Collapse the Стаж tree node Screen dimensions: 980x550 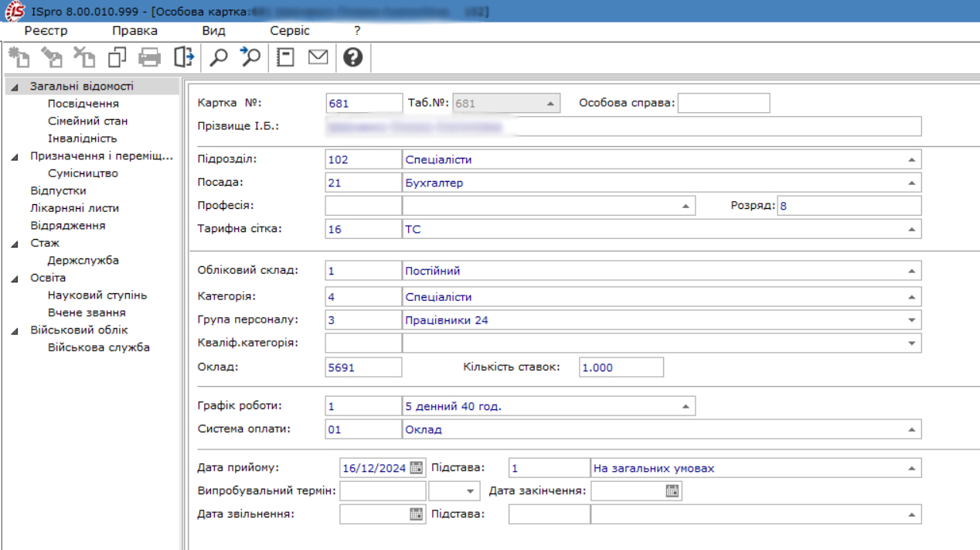click(15, 244)
